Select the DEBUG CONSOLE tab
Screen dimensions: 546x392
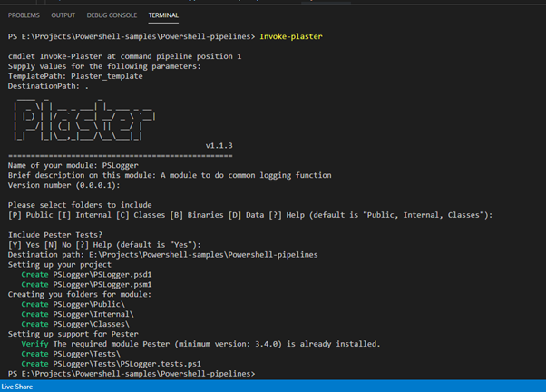tap(112, 15)
